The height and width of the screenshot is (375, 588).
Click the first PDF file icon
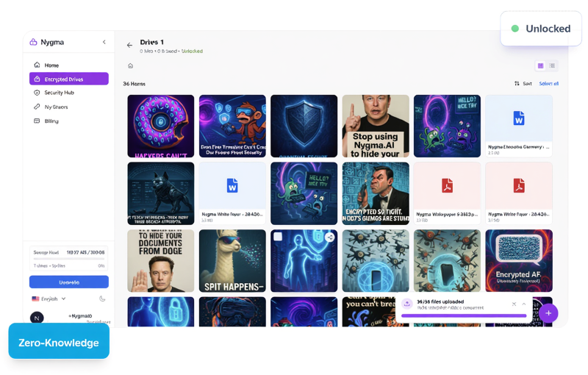tap(447, 185)
